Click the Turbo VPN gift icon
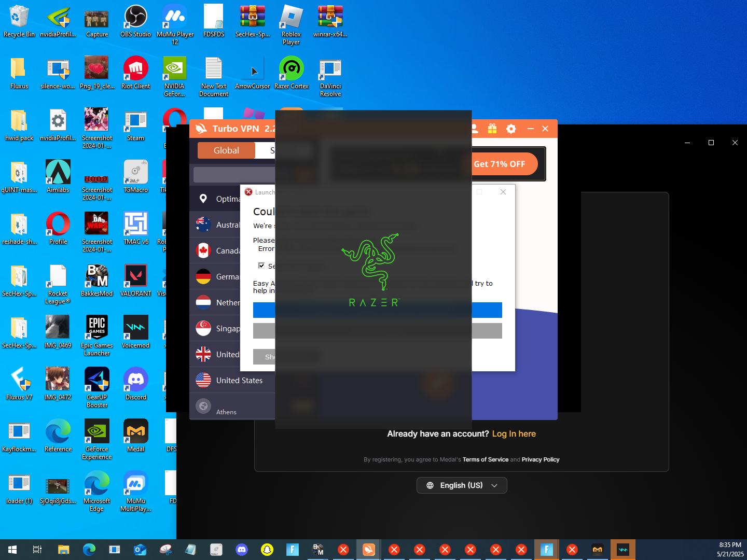The height and width of the screenshot is (560, 747). click(x=492, y=129)
